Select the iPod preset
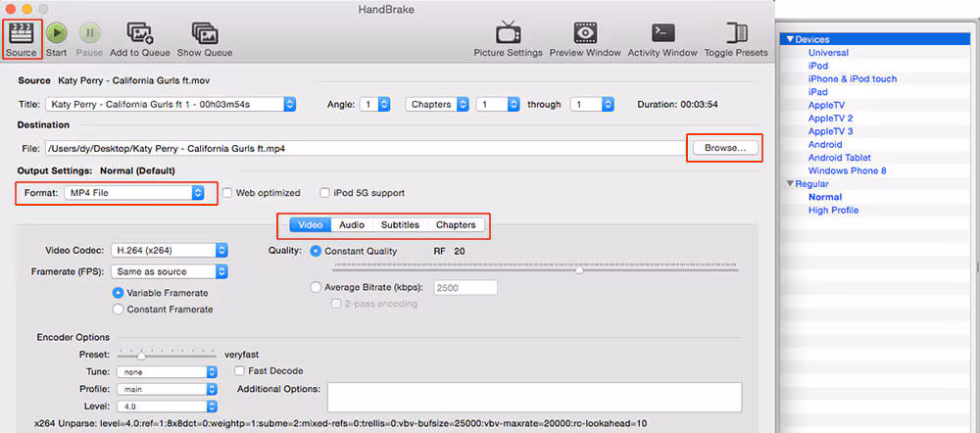Screen dimensions: 980x433 tap(818, 66)
